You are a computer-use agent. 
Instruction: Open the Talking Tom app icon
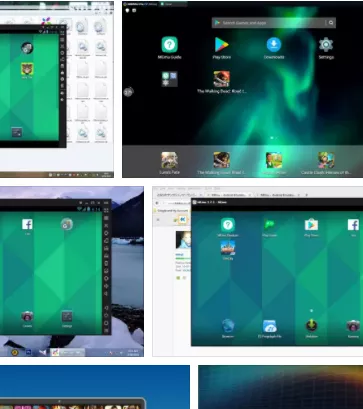(27, 69)
